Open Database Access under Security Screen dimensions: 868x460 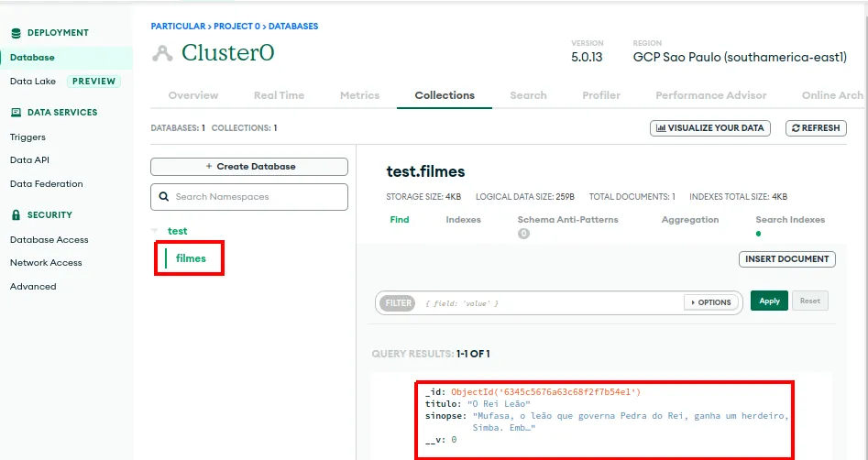tap(49, 240)
